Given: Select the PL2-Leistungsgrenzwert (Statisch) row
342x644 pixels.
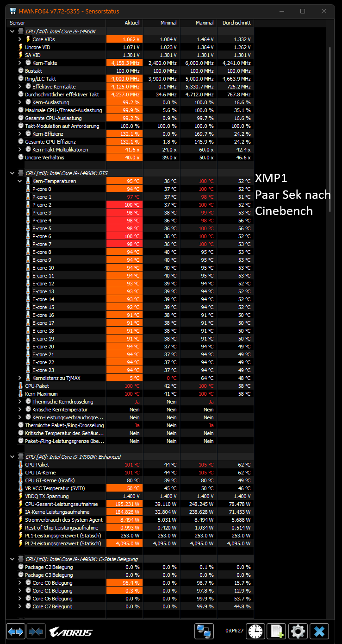Looking at the screenshot, I should pyautogui.click(x=131, y=543).
